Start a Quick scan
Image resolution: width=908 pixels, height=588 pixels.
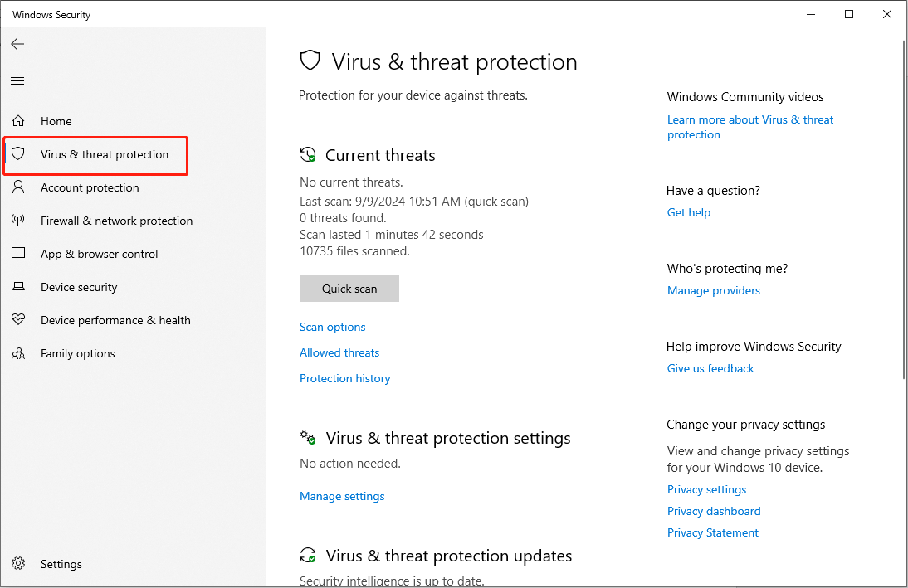(x=349, y=289)
